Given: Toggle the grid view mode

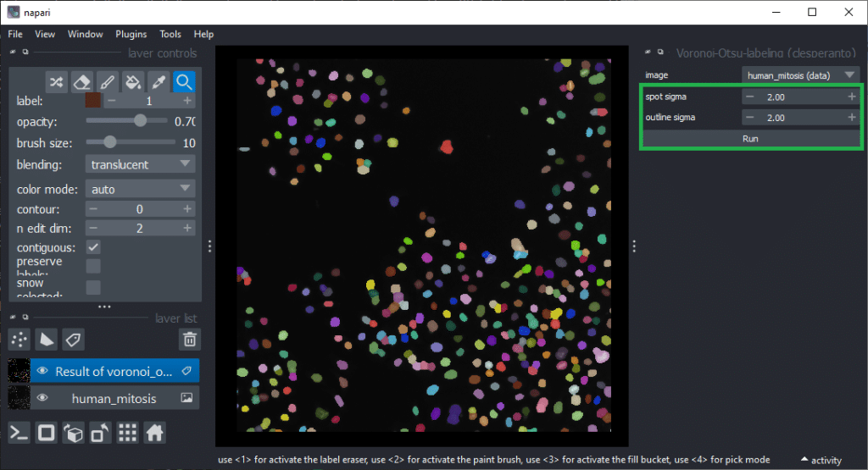Looking at the screenshot, I should [127, 433].
